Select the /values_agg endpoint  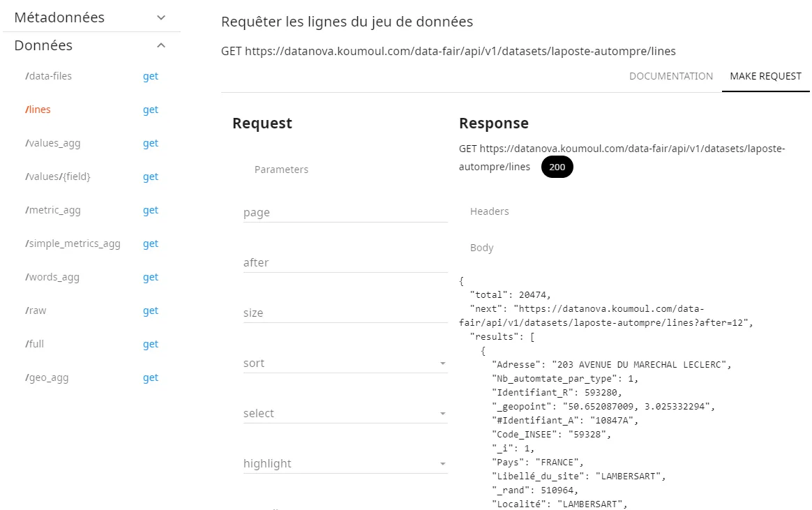[53, 144]
